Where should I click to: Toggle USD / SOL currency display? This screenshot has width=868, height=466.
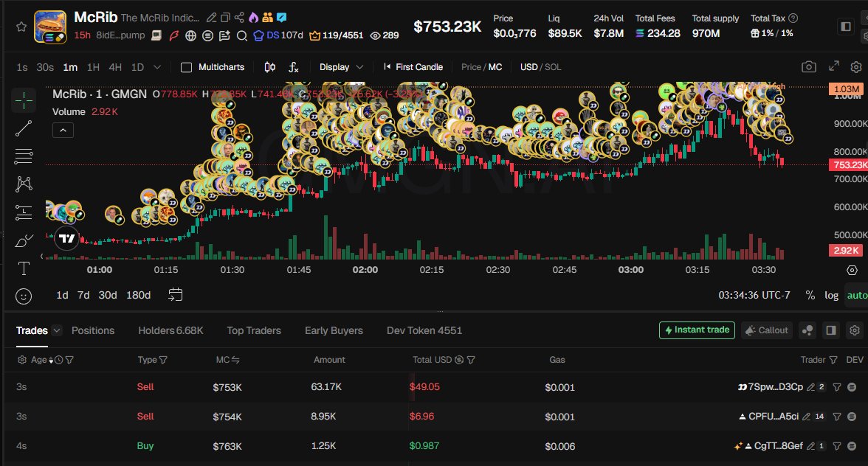(540, 67)
